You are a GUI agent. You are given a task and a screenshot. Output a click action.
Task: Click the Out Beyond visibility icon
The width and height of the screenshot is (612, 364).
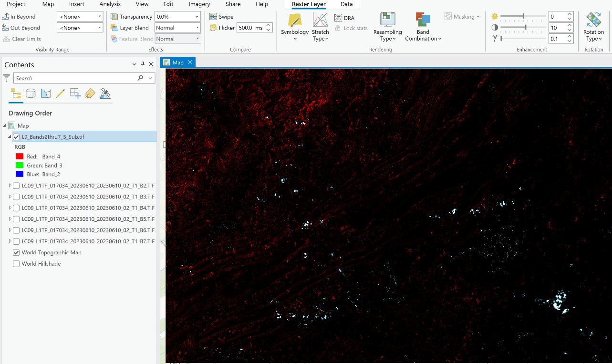point(6,28)
